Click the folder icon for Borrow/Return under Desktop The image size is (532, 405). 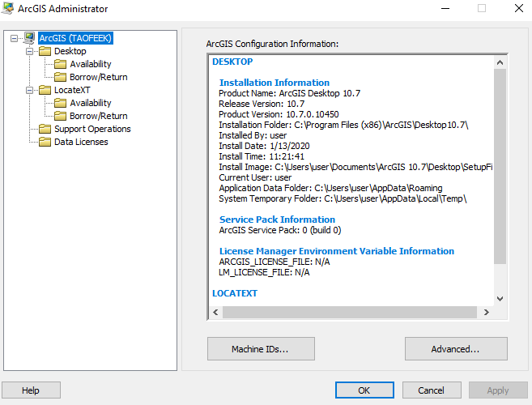pos(61,77)
